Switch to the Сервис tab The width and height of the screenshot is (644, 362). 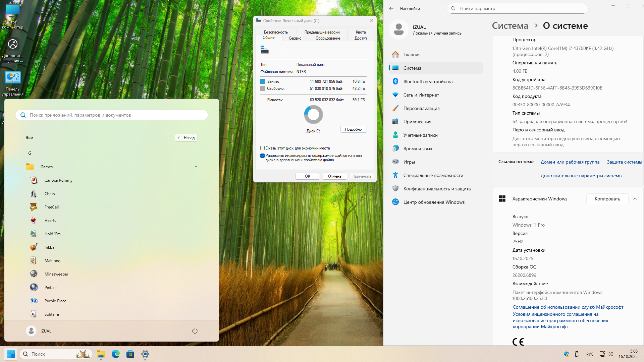click(x=295, y=38)
